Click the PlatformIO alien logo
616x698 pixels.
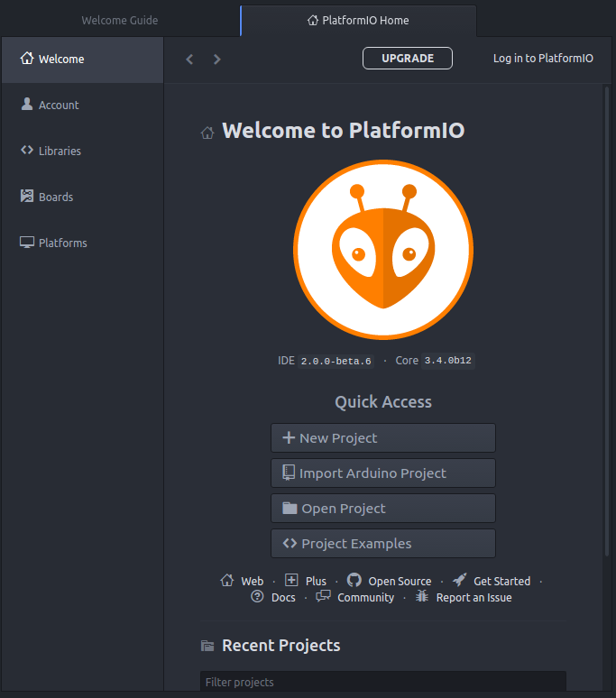click(383, 250)
